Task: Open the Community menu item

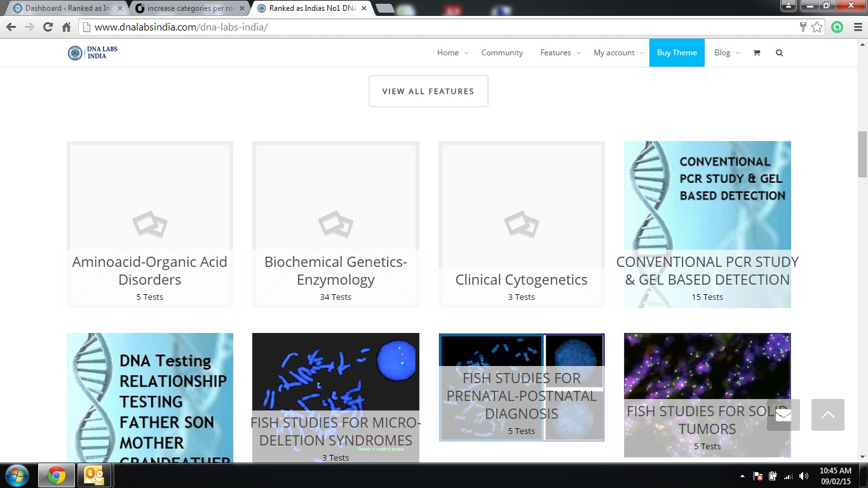Action: pyautogui.click(x=501, y=53)
